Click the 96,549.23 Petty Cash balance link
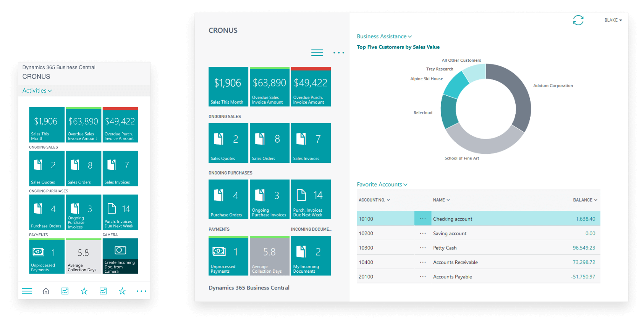 (584, 248)
